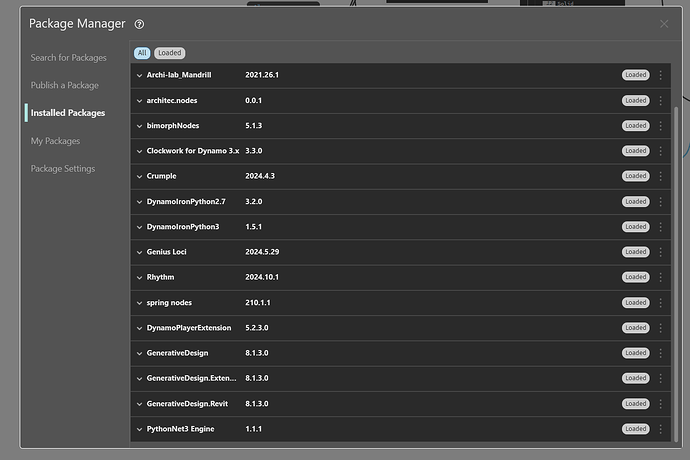
Task: Click Loaded badge on Archi-lab_Mandrill row
Action: click(x=635, y=75)
